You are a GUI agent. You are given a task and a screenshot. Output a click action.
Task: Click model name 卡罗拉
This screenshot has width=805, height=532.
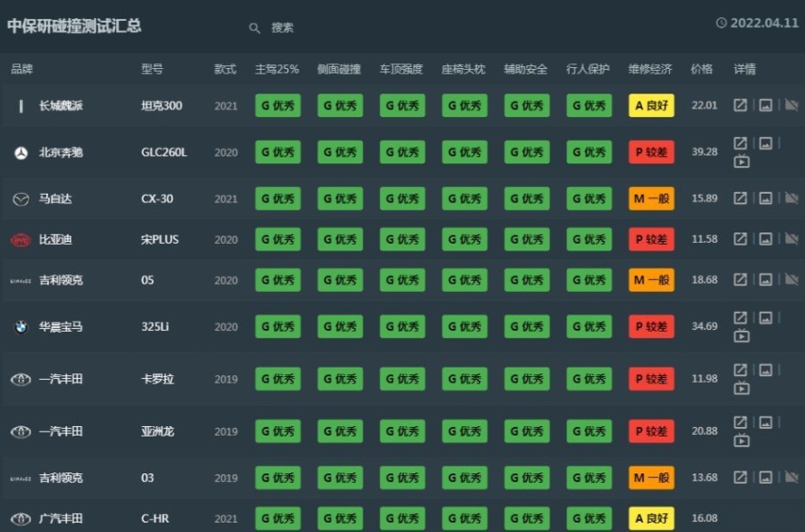tap(158, 379)
